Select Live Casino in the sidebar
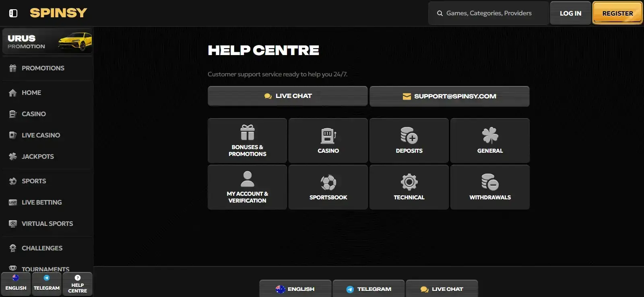 click(x=47, y=135)
